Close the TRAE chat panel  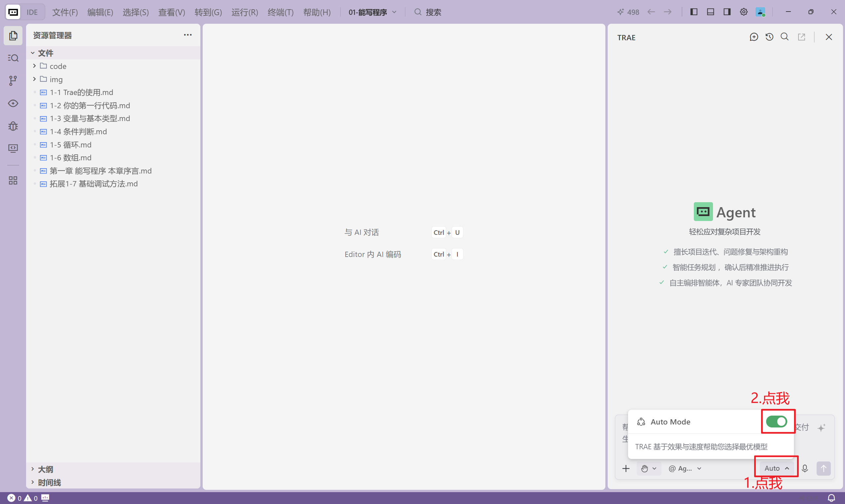(x=829, y=37)
